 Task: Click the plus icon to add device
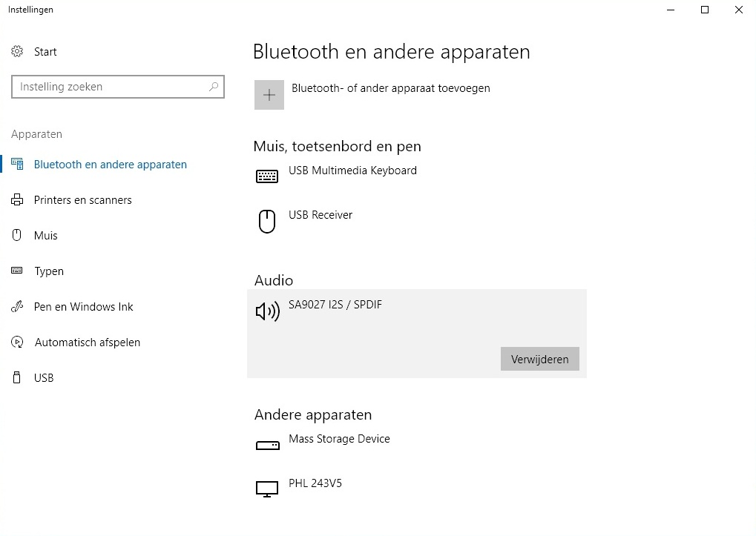(269, 95)
